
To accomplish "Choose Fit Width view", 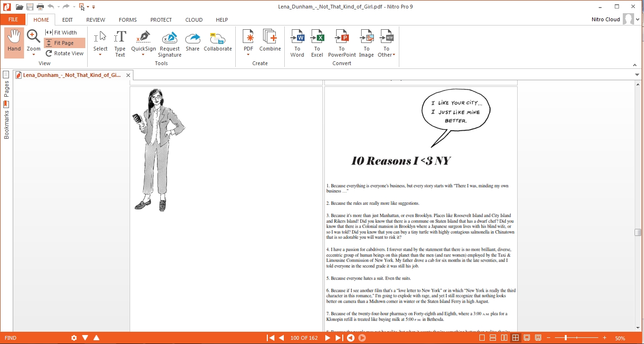I will click(61, 33).
